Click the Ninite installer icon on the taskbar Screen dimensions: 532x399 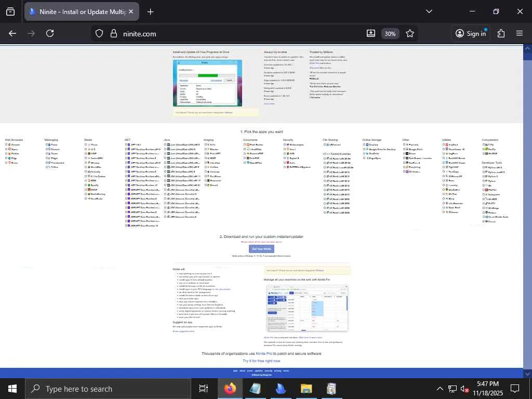(281, 389)
